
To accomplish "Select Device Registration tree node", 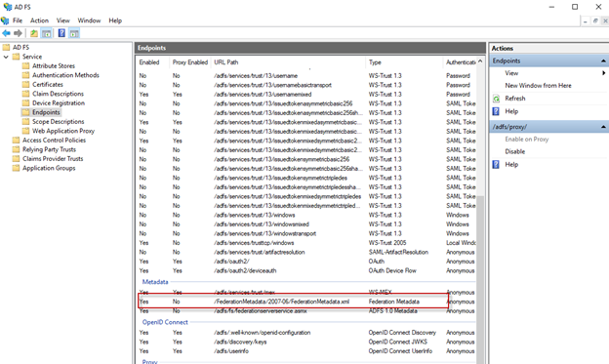I will point(59,102).
